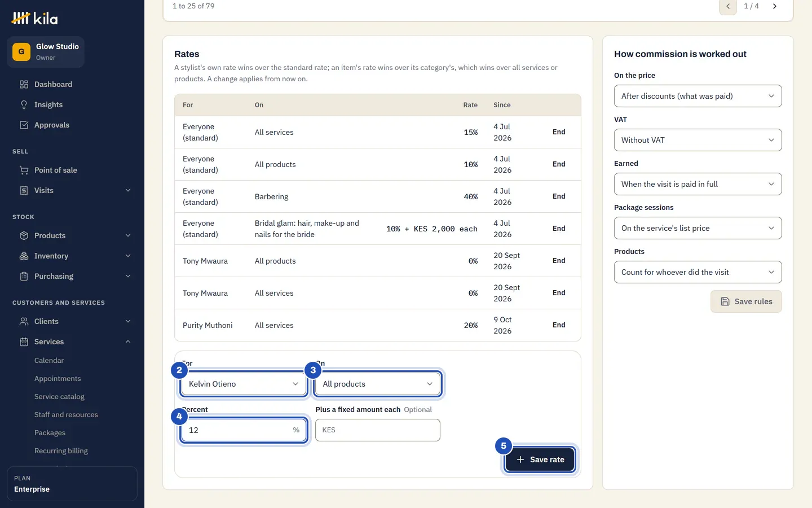Go to Service catalog
The image size is (812, 508).
click(59, 397)
